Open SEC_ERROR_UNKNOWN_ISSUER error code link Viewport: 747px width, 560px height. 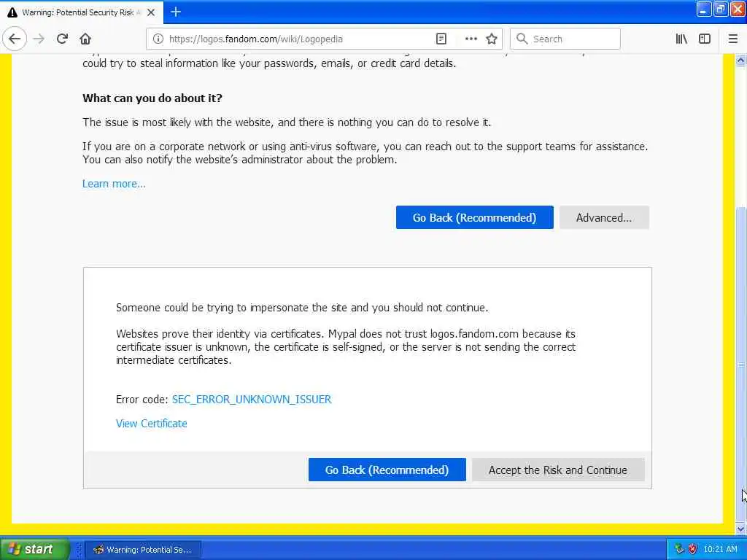[x=252, y=399]
